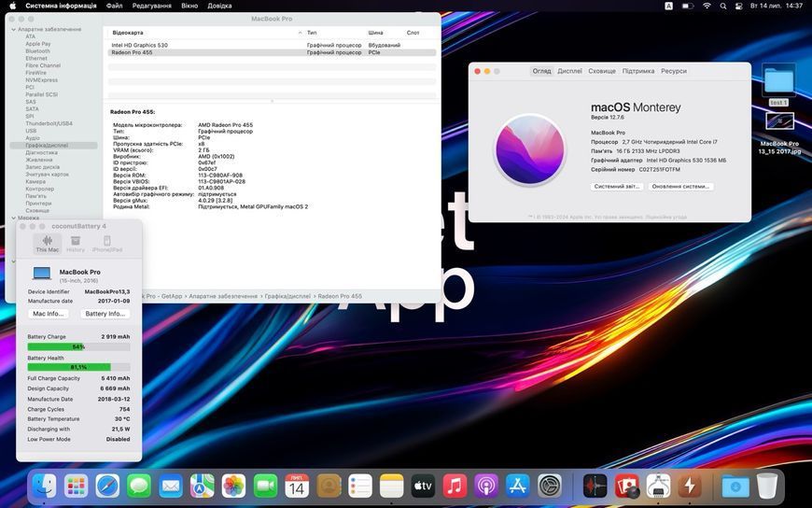Launch Music from the Dock
Screen dimensions: 812x508
[455, 487]
